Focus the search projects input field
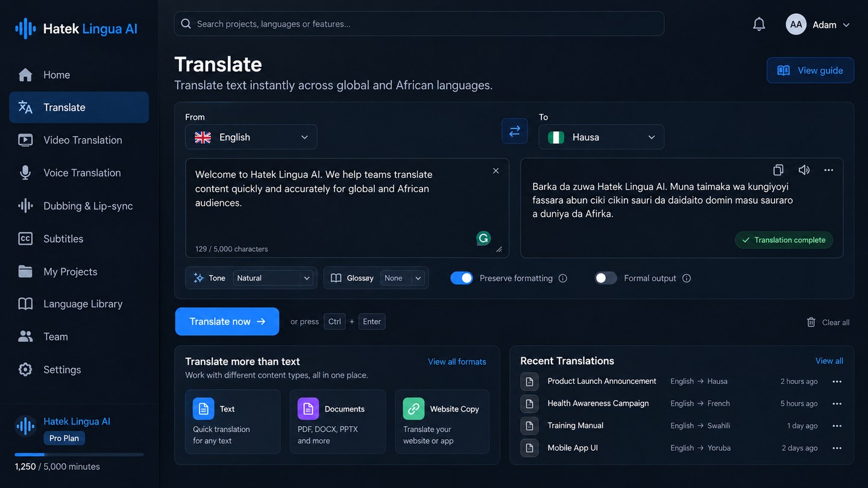 (x=419, y=24)
